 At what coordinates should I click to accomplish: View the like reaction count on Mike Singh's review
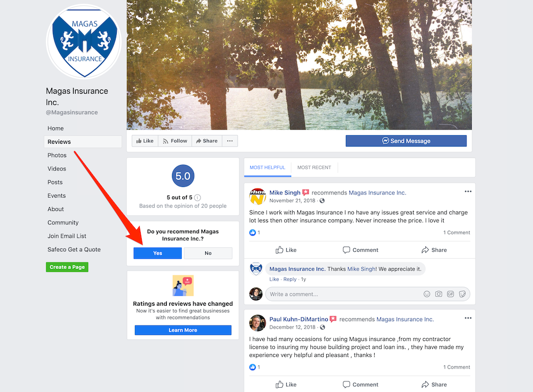point(255,233)
